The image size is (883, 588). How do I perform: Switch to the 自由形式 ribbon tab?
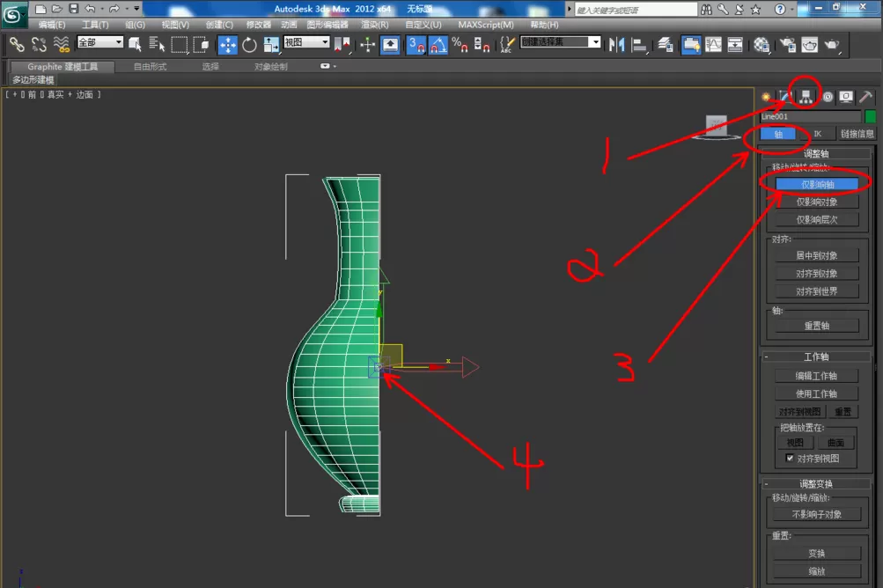pos(150,67)
